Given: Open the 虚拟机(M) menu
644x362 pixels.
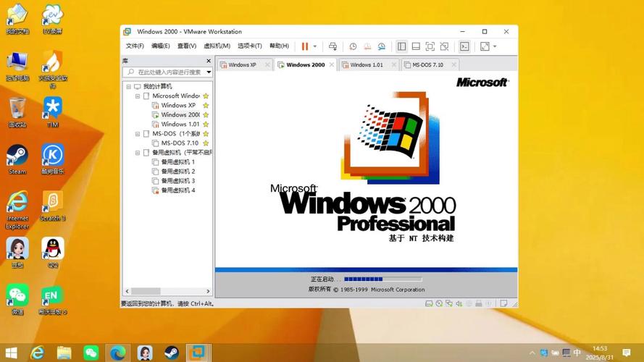Looking at the screenshot, I should tap(217, 46).
